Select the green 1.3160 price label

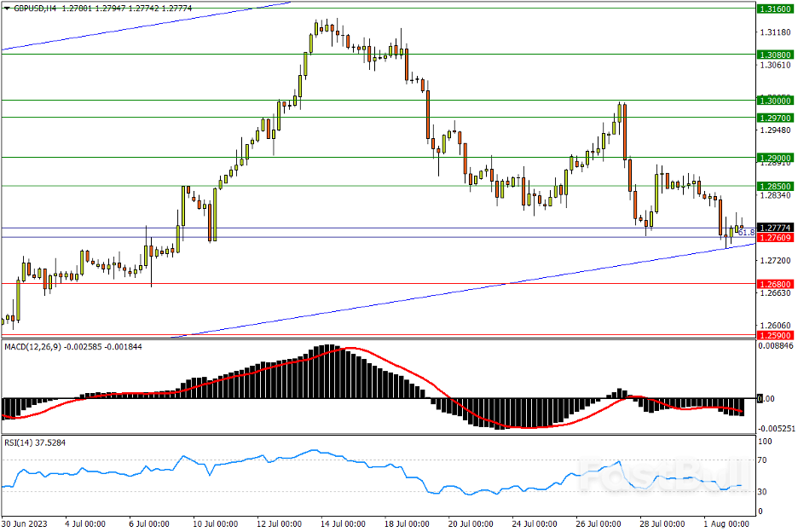tap(774, 9)
